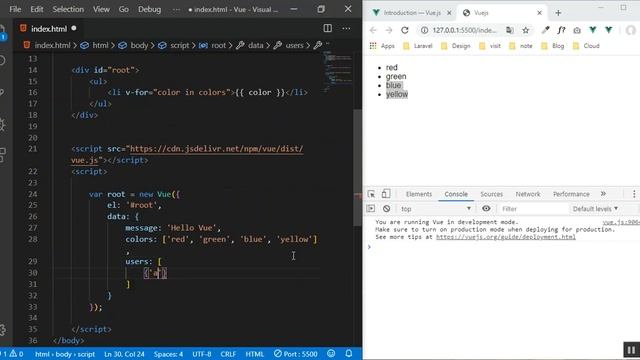Image resolution: width=640 pixels, height=360 pixels.
Task: Select the index.html editor tab
Action: pyautogui.click(x=48, y=29)
